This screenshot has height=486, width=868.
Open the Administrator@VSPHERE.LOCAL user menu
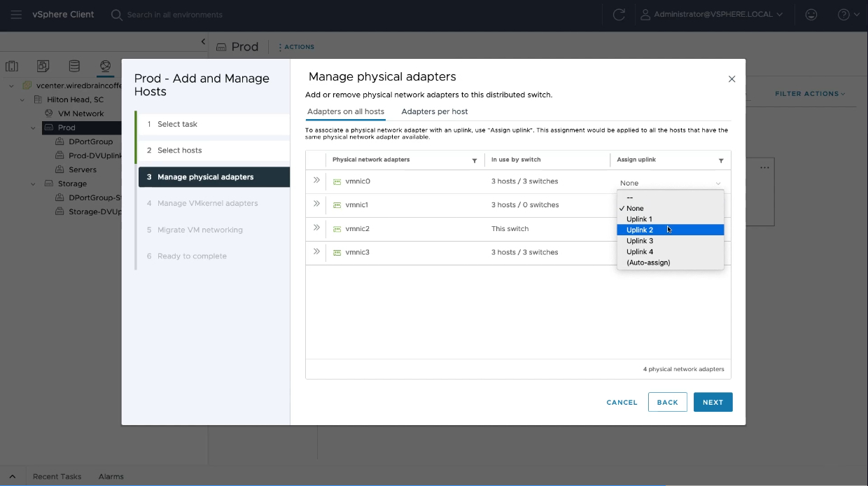(x=713, y=15)
